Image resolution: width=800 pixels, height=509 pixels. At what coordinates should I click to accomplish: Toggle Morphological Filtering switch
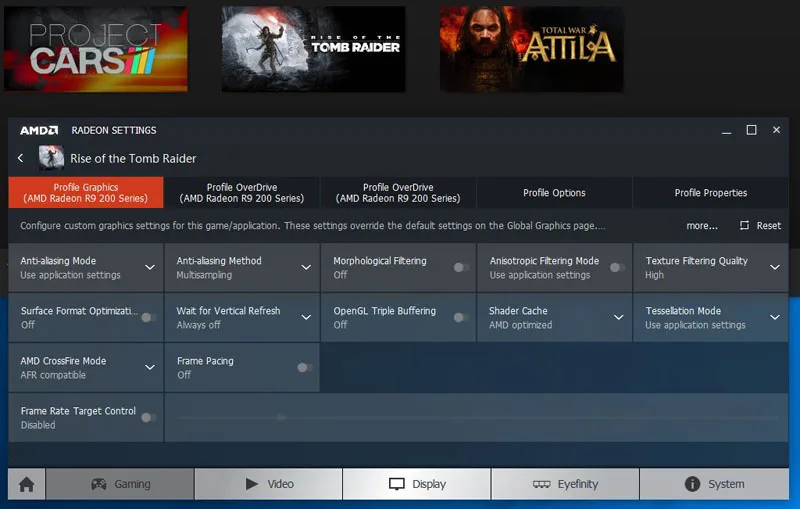(x=461, y=267)
